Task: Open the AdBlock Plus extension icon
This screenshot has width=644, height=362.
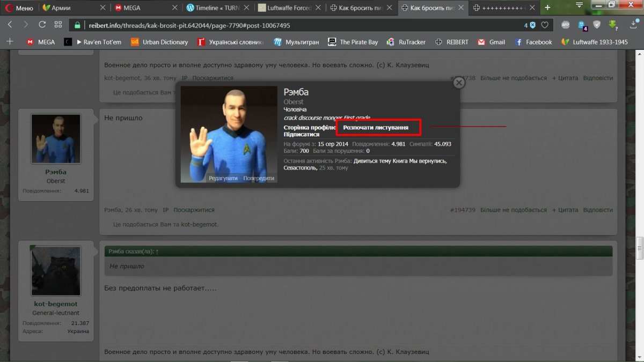Action: pyautogui.click(x=565, y=25)
